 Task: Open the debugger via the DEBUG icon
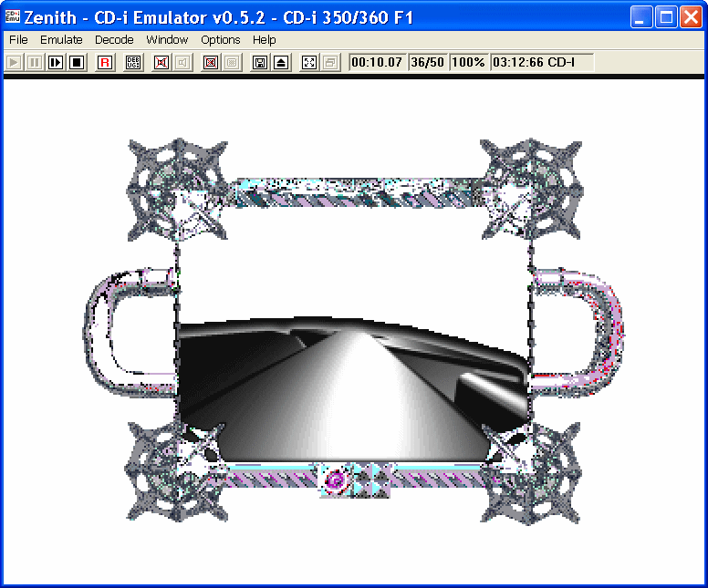pyautogui.click(x=133, y=63)
